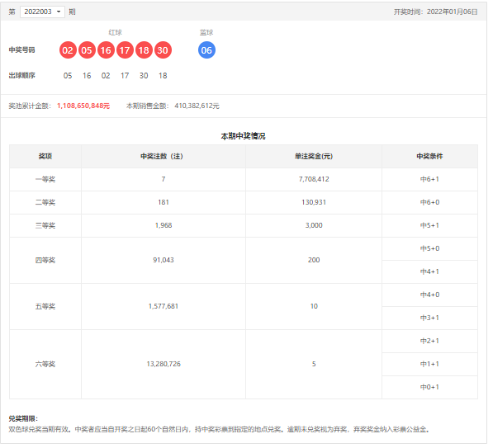Select third prize count 1,968
The height and width of the screenshot is (448, 493).
(x=164, y=225)
